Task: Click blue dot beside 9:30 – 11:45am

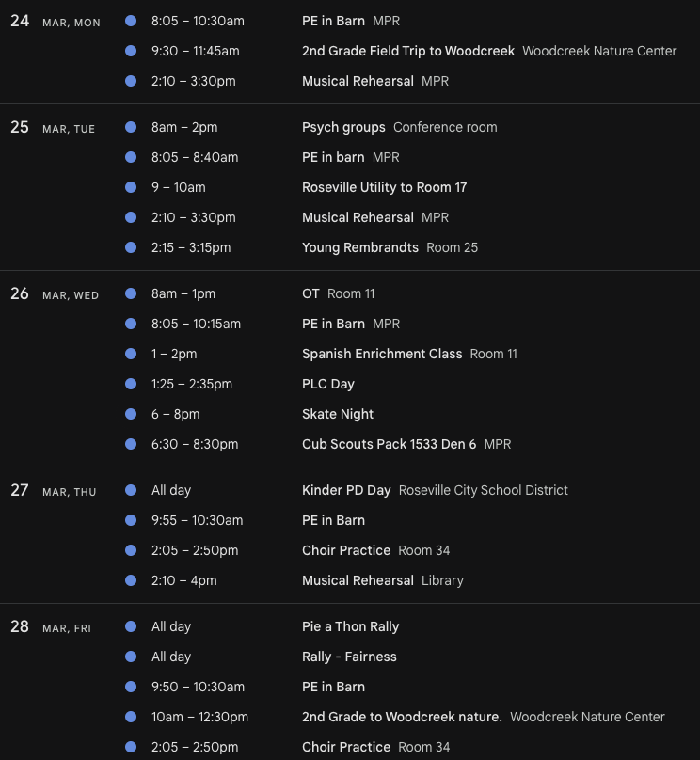Action: [131, 51]
